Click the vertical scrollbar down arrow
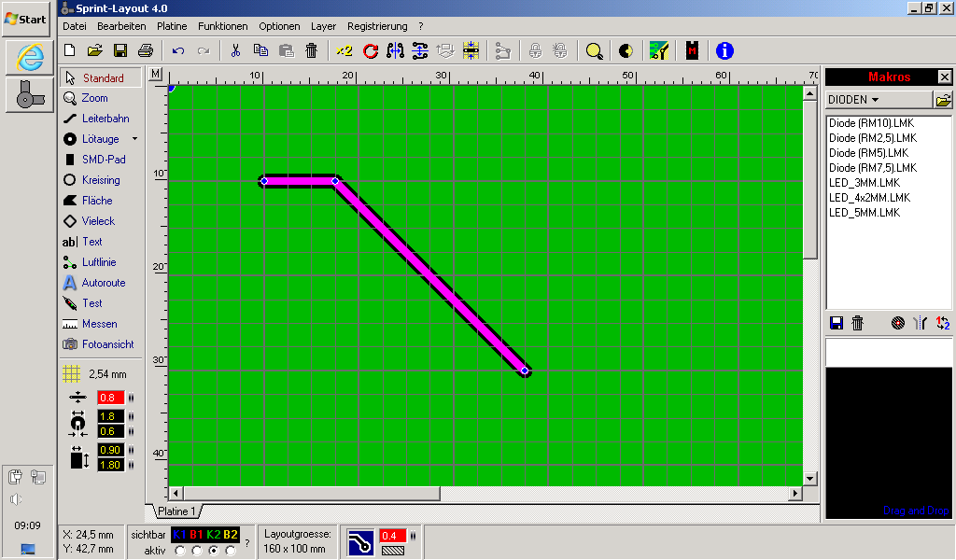 (809, 479)
